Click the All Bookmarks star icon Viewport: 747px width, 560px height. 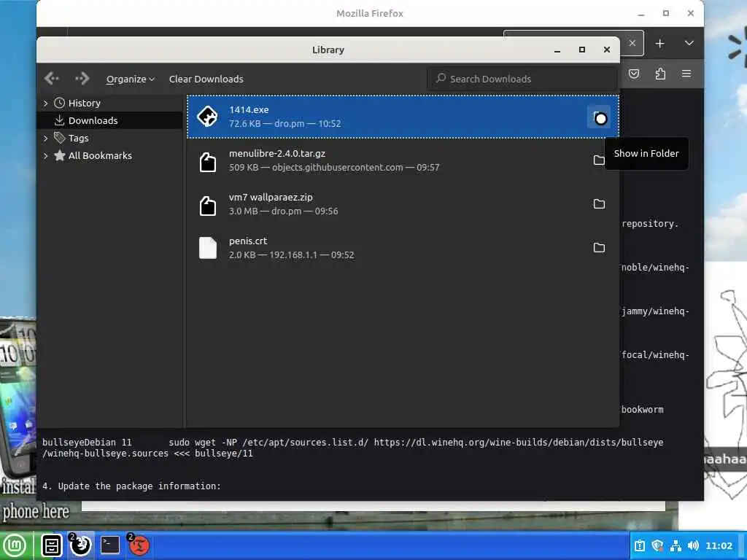pos(60,155)
